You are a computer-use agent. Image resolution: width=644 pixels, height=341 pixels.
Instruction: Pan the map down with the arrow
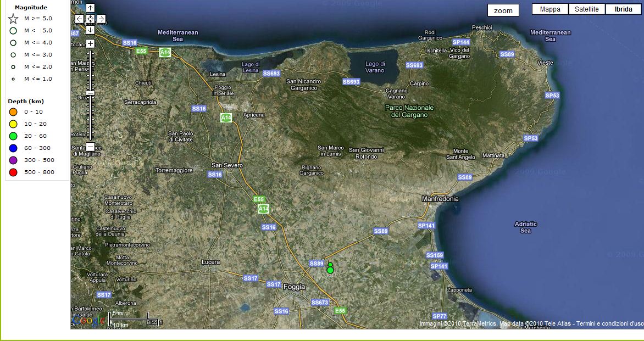tap(90, 30)
